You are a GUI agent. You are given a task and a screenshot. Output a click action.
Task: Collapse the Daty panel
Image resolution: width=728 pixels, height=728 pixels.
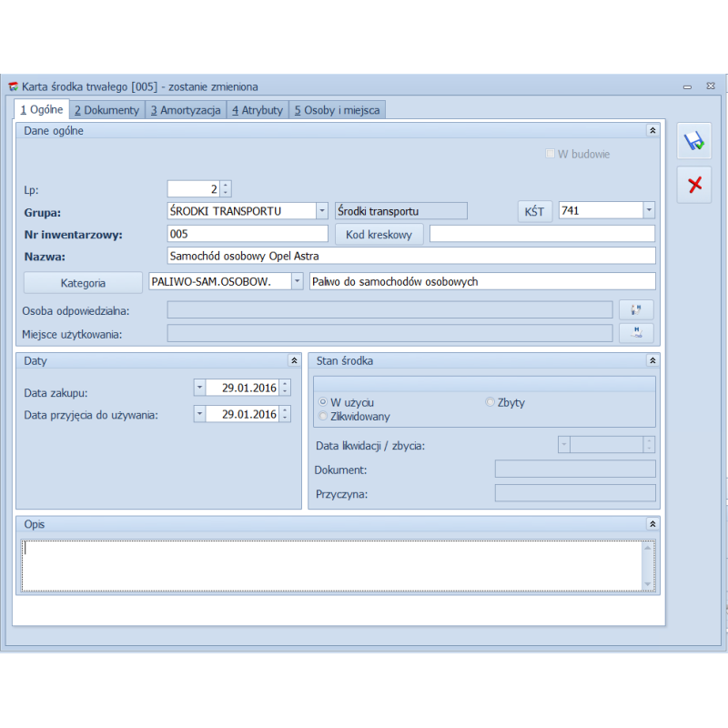[x=293, y=361]
